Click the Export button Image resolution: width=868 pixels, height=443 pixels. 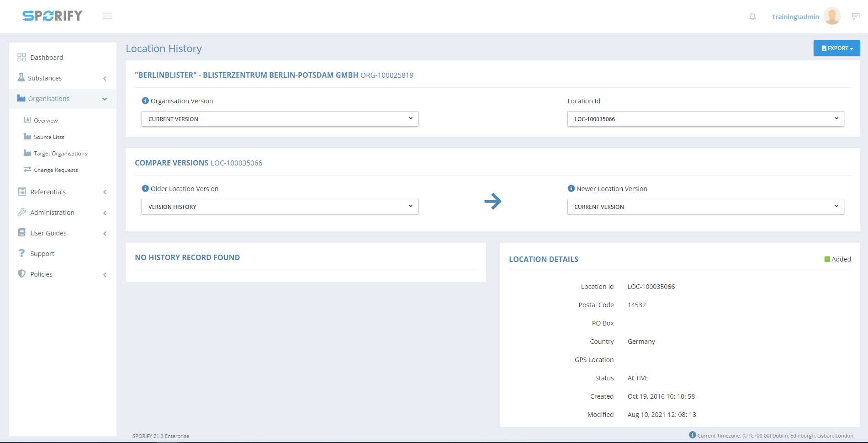click(836, 48)
